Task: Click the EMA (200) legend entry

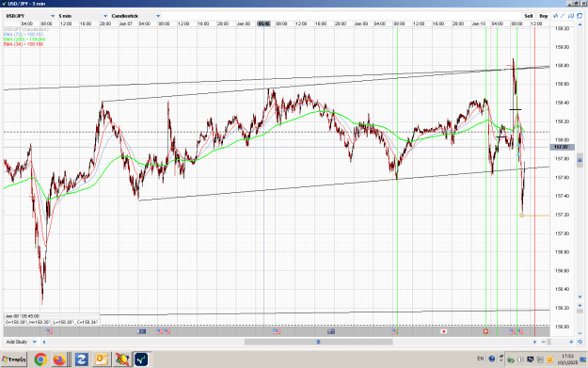Action: click(x=24, y=40)
